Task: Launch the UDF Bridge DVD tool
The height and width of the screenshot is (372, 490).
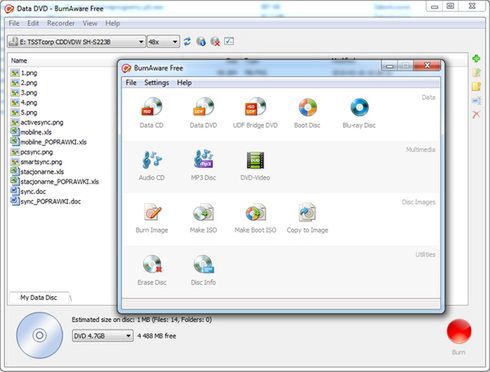Action: [x=255, y=112]
